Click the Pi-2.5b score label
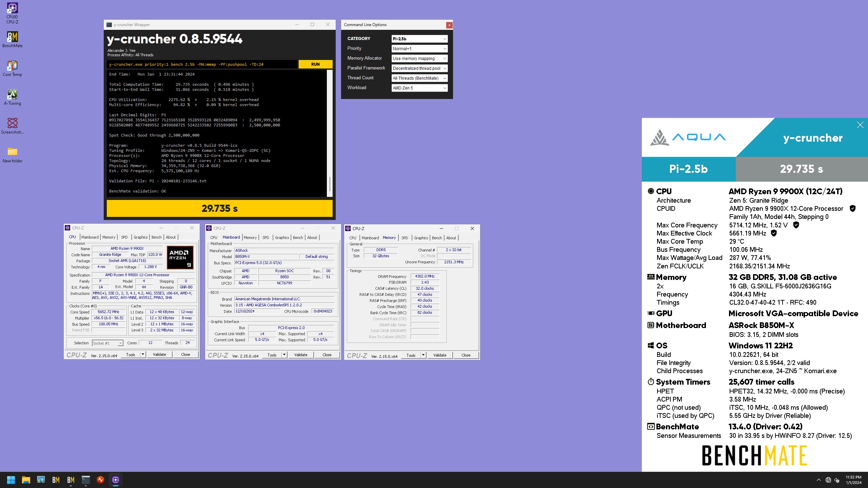The height and width of the screenshot is (488, 868). (689, 169)
